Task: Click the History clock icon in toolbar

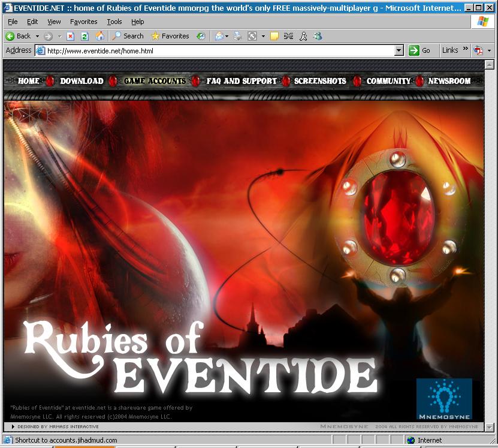Action: pos(201,36)
